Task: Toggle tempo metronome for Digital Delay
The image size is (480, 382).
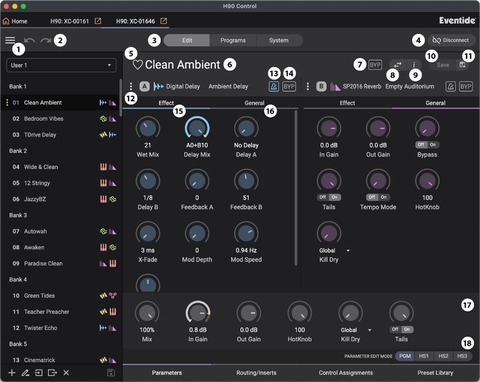Action: point(274,87)
